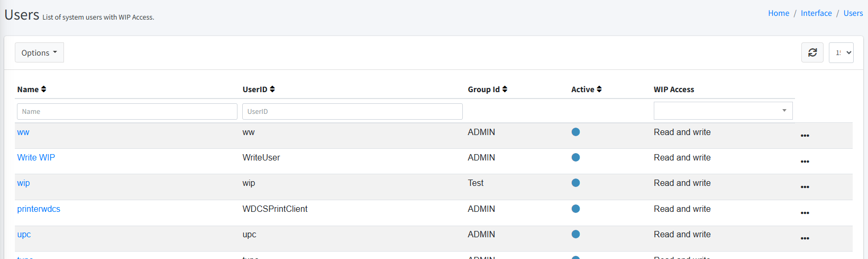Sort table by UserID column arrows
The width and height of the screenshot is (868, 259).
[272, 90]
